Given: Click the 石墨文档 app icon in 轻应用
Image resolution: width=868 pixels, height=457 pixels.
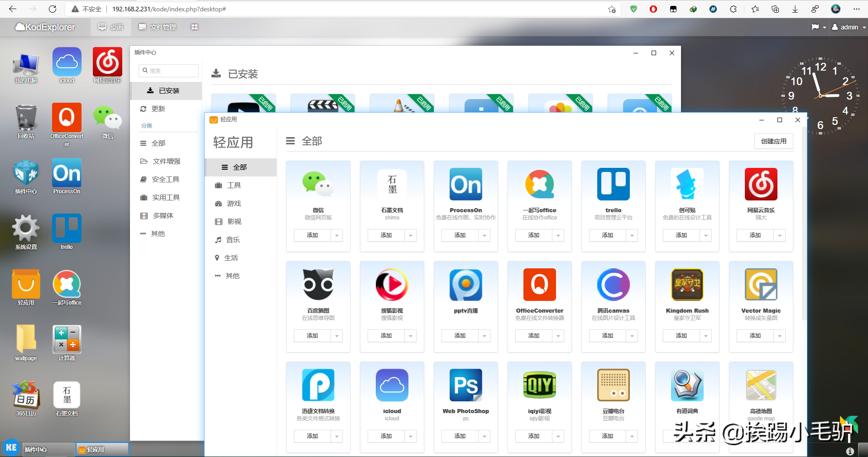Looking at the screenshot, I should coord(392,184).
